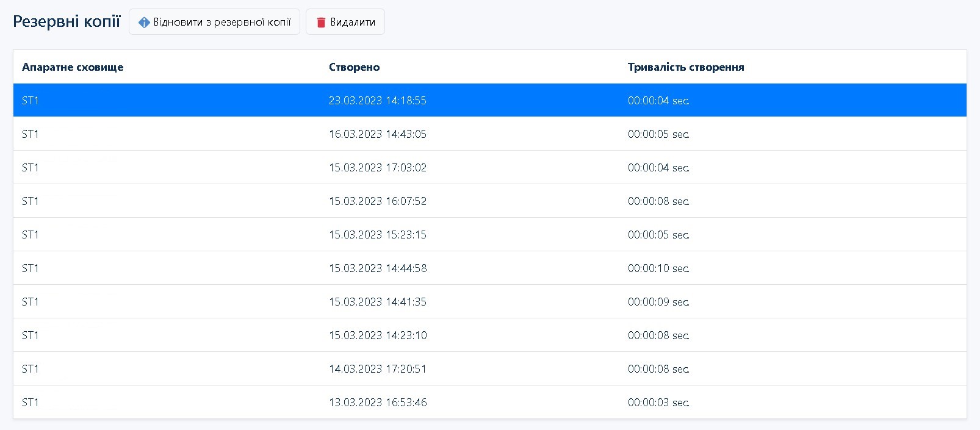Click the 00:00:10 sec. duration cell
This screenshot has width=980, height=430.
(x=658, y=268)
